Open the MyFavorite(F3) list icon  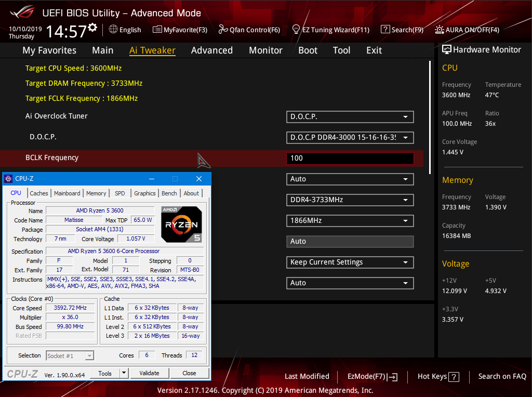click(x=157, y=30)
